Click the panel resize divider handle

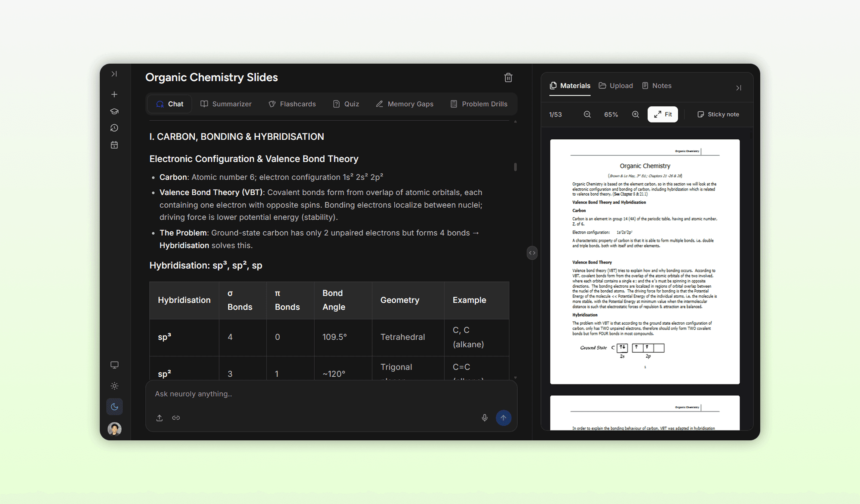pyautogui.click(x=532, y=253)
